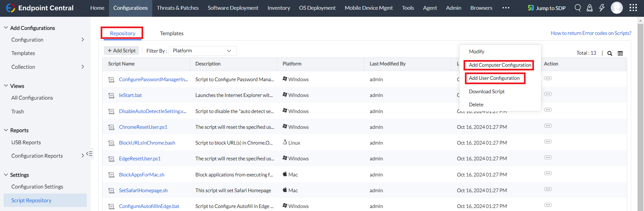Expand the Collection submenu arrow
The width and height of the screenshot is (644, 211).
(x=83, y=67)
